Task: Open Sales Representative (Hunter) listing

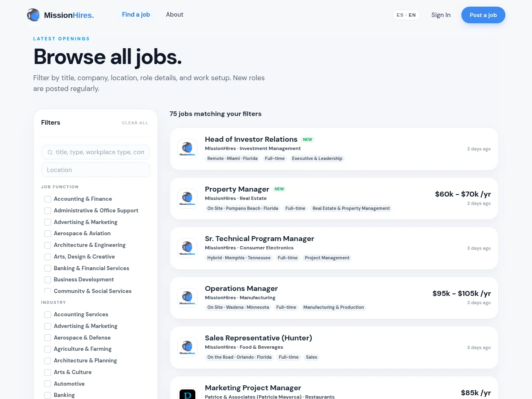Action: [259, 338]
